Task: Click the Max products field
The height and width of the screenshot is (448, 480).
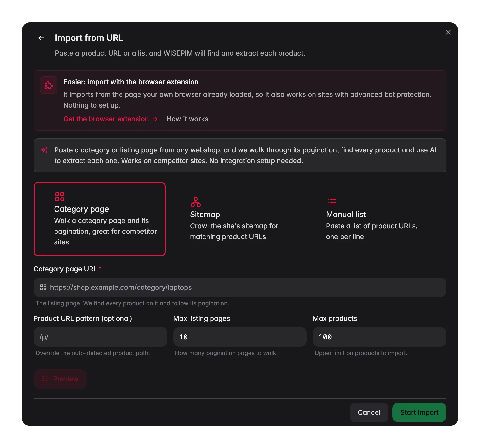Action: (379, 337)
